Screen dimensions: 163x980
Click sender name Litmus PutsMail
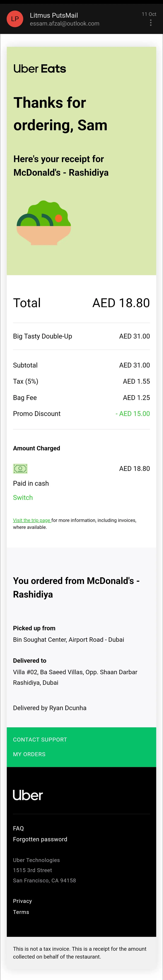tap(54, 15)
